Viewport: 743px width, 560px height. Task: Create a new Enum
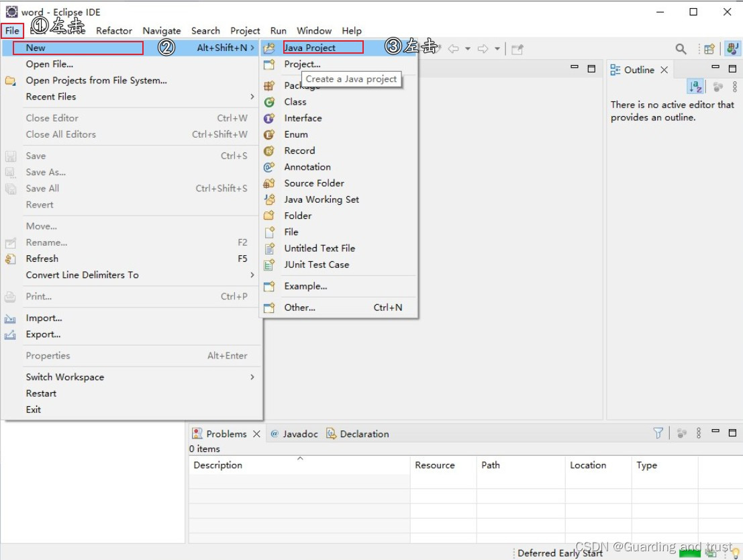[x=339, y=134]
